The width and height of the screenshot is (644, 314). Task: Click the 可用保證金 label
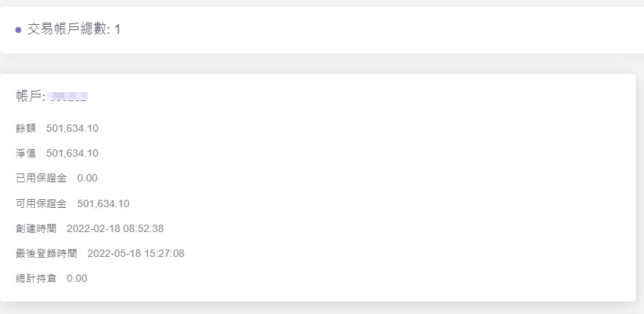(x=41, y=203)
